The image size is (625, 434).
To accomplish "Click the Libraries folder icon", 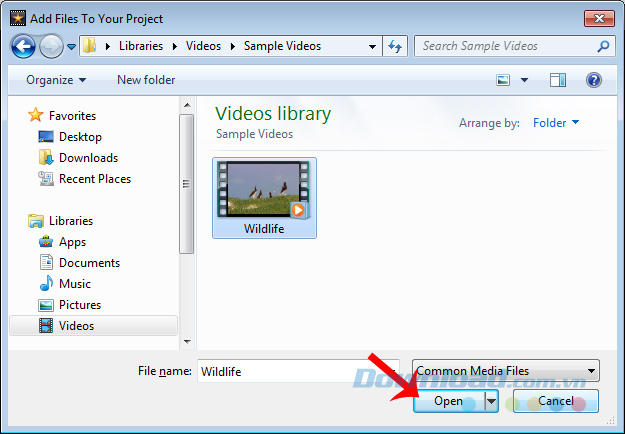I will point(36,221).
